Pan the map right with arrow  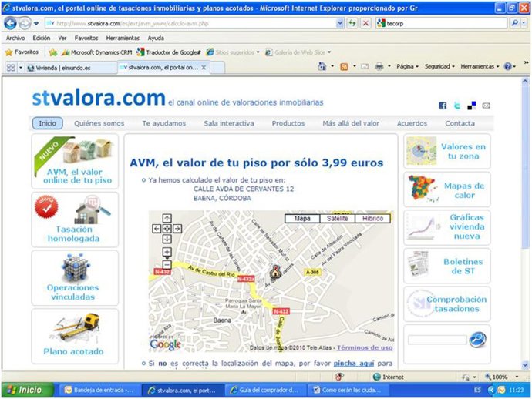coord(177,229)
